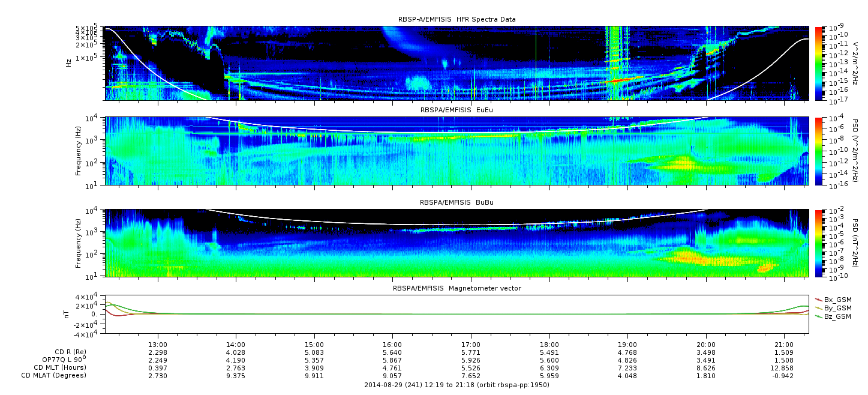This screenshot has height=395, width=868.
Task: Select the RBSP-A/EMFISIS HFR Spectra Data title
Action: point(456,19)
